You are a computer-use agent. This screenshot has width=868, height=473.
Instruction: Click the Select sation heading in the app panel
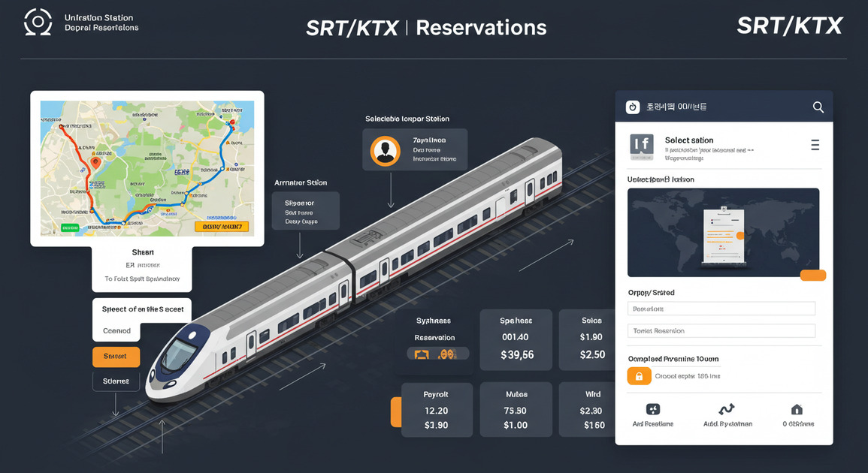pos(688,140)
